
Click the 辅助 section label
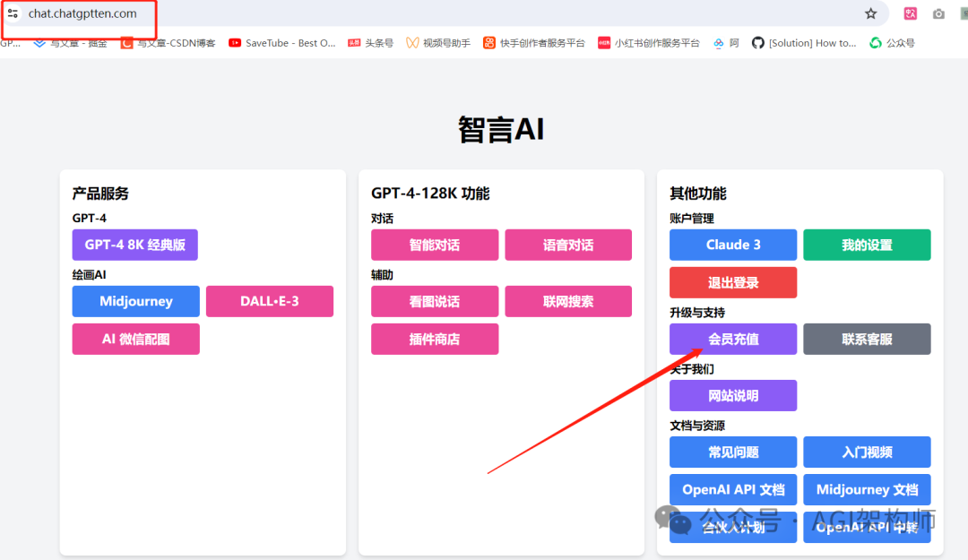click(x=382, y=275)
